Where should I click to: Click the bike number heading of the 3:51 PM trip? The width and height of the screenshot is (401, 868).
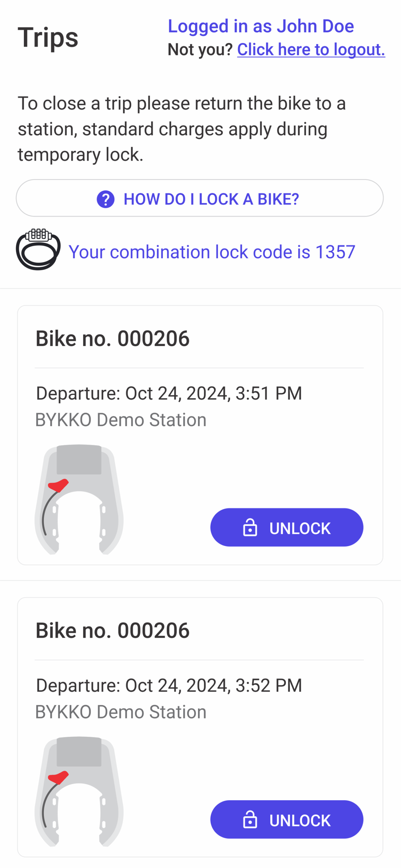[x=112, y=338]
